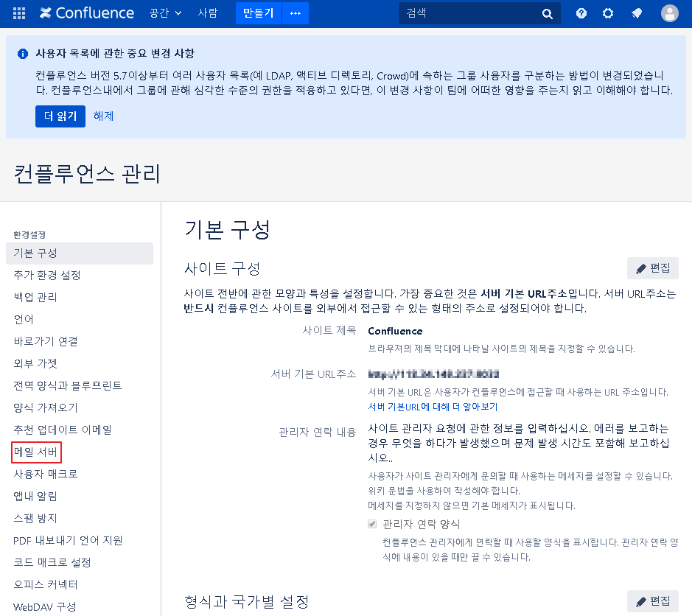Open 추천 업데이트 이메일 in sidebar
The height and width of the screenshot is (616, 692).
click(x=62, y=430)
